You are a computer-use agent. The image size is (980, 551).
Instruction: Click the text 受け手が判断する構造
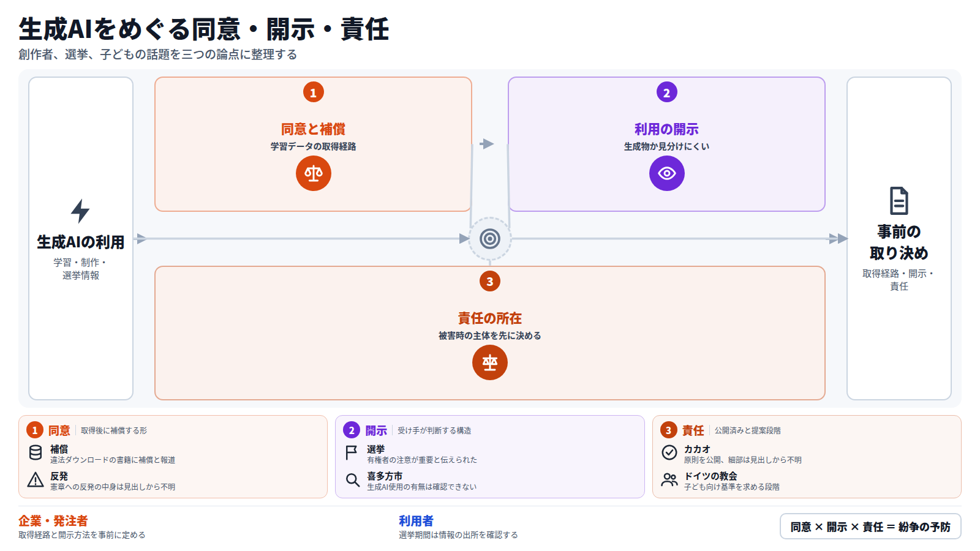434,430
